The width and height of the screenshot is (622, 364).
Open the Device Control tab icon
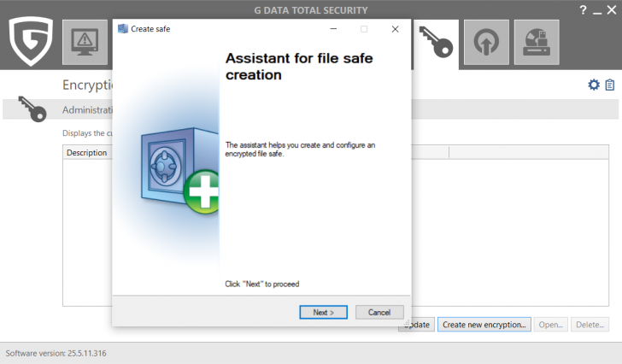coord(537,42)
